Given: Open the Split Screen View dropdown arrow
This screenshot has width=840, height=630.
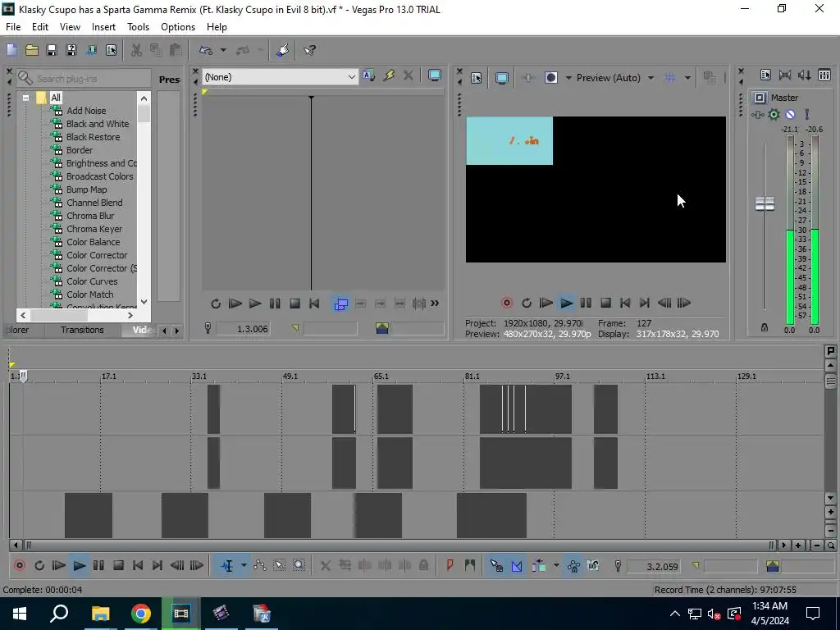Looking at the screenshot, I should pyautogui.click(x=568, y=78).
